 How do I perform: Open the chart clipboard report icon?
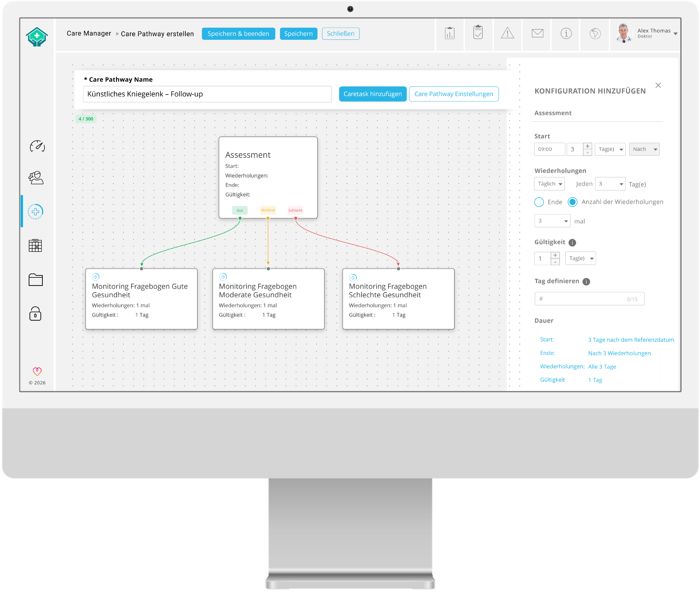(x=449, y=33)
